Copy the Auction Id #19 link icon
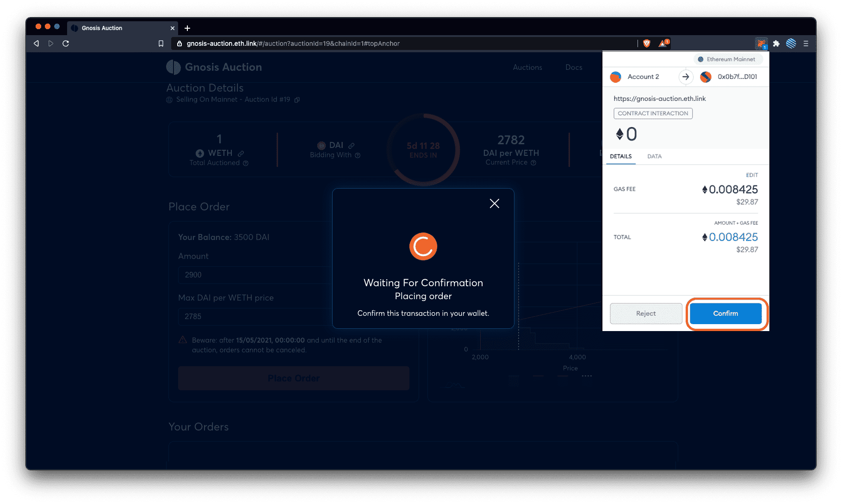This screenshot has width=842, height=504. click(x=297, y=100)
